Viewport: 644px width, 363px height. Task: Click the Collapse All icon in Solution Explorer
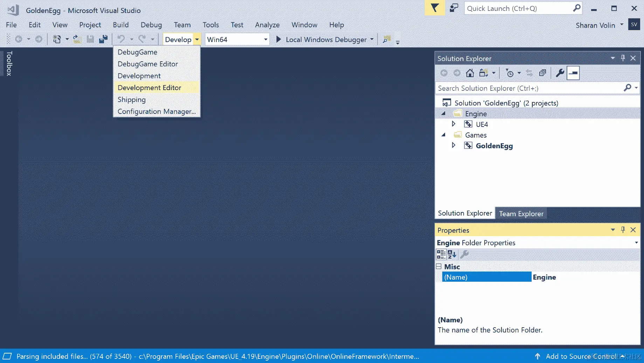click(x=542, y=73)
